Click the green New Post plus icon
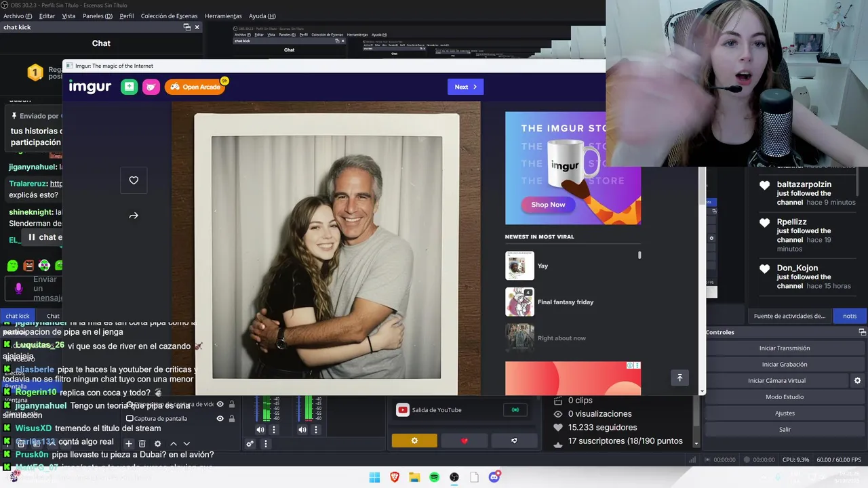The height and width of the screenshot is (488, 868). pyautogui.click(x=129, y=87)
